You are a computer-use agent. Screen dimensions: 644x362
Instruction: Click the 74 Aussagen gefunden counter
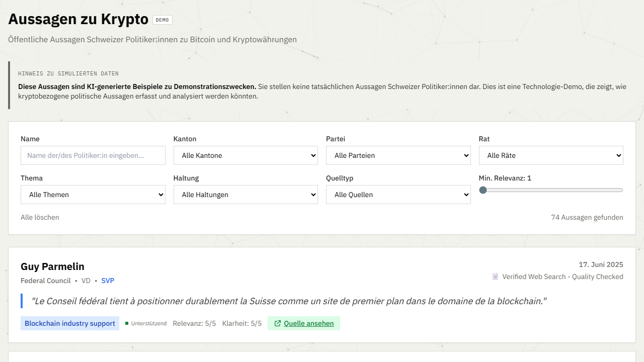pos(587,217)
